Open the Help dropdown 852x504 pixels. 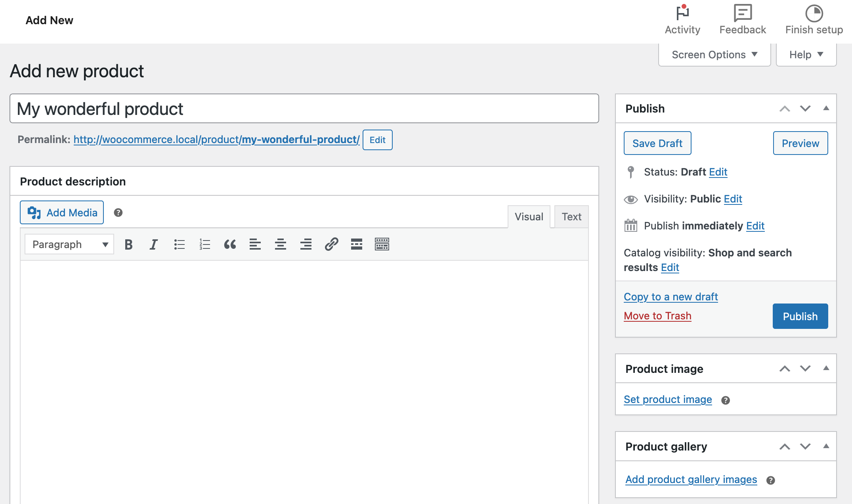805,54
